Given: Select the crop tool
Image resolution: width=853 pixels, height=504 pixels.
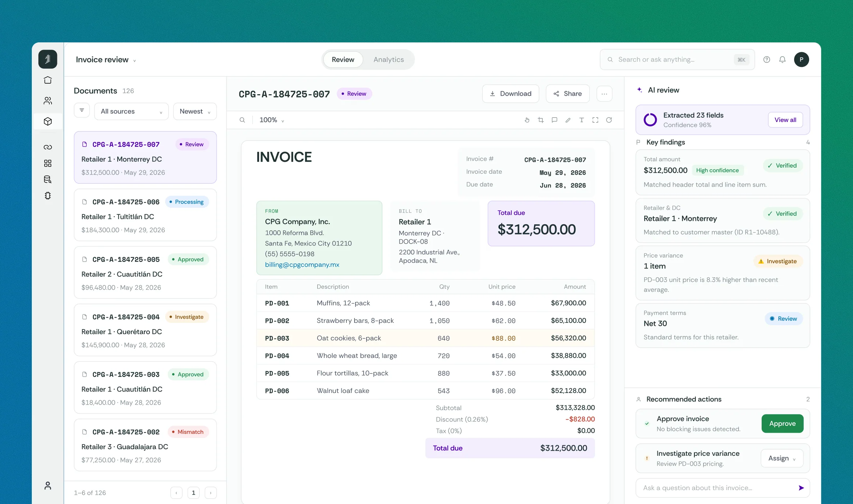Looking at the screenshot, I should [x=541, y=120].
